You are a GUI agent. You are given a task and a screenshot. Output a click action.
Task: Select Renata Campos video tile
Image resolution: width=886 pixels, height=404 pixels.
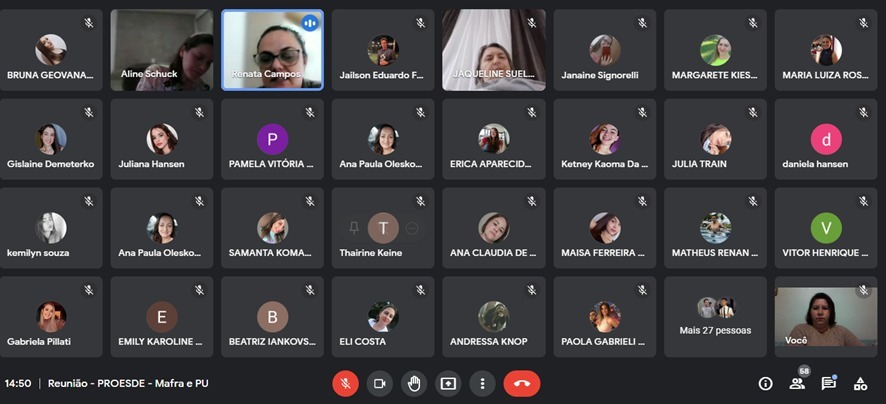272,50
